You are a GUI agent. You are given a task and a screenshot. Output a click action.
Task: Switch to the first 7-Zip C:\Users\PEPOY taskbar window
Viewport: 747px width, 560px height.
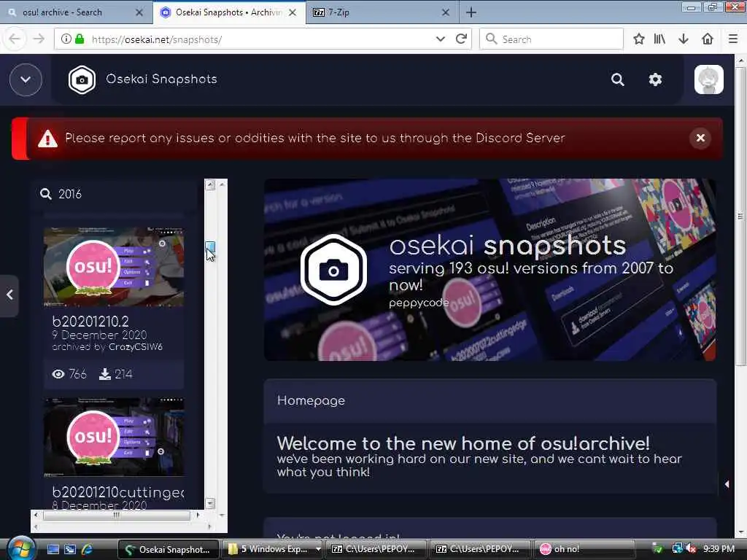click(x=376, y=550)
